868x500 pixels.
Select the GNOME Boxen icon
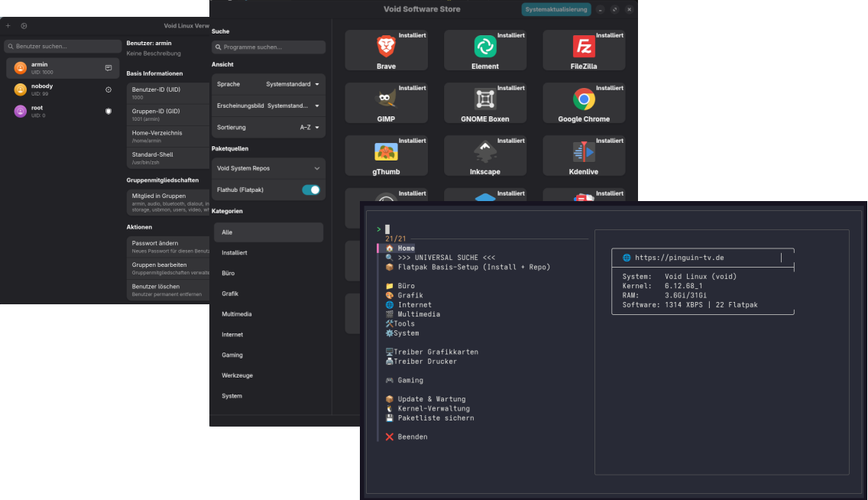(484, 99)
